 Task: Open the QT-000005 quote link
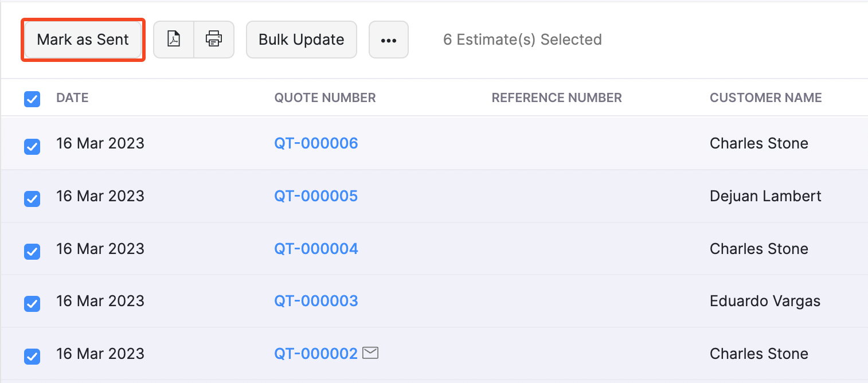pos(316,196)
